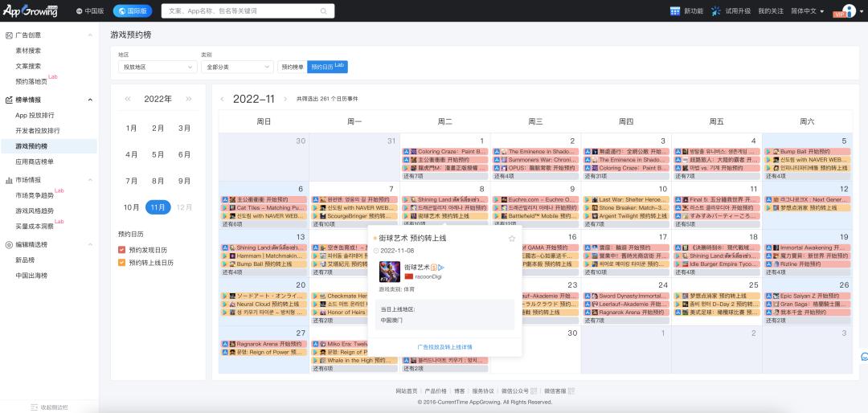Open 文案搜索 in the sidebar
The image size is (868, 413).
[x=28, y=66]
